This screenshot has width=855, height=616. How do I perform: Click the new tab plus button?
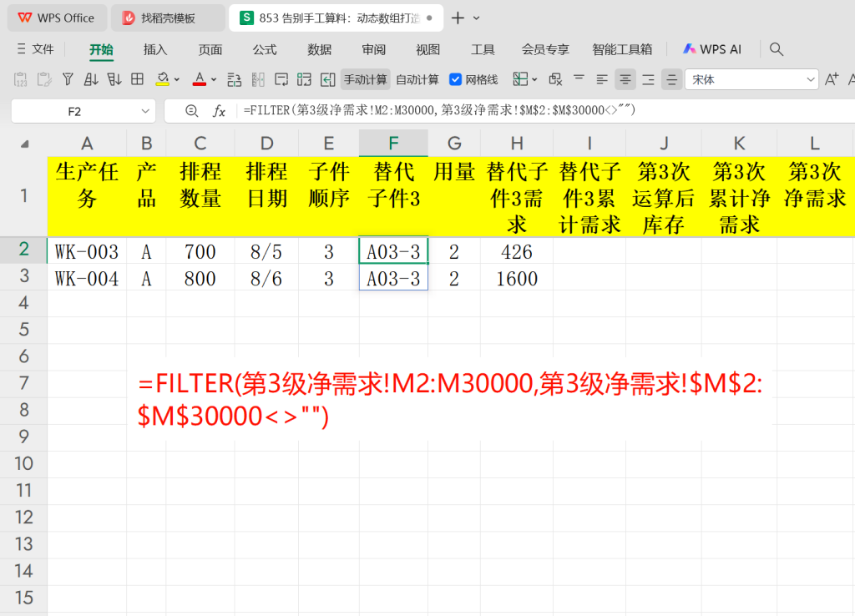coord(458,18)
